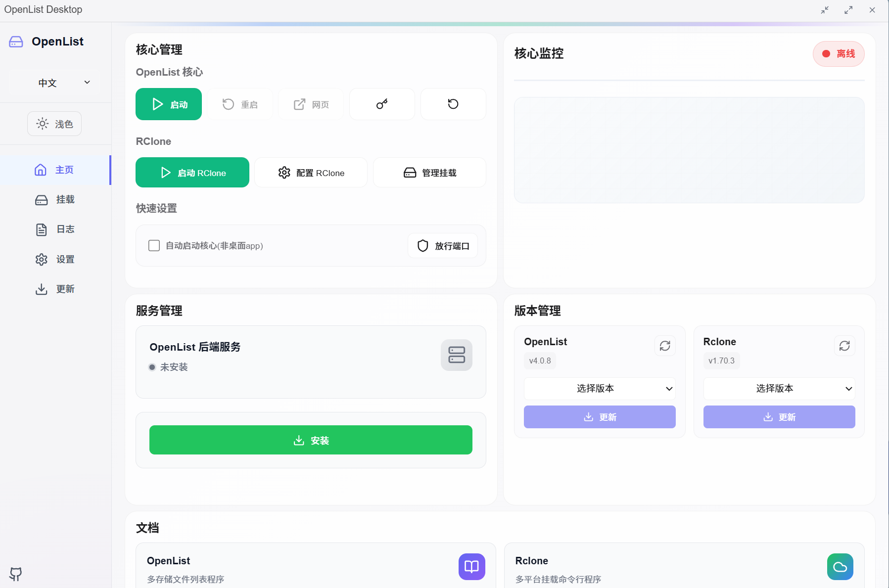889x588 pixels.
Task: Click the 离线 status badge
Action: coord(839,54)
